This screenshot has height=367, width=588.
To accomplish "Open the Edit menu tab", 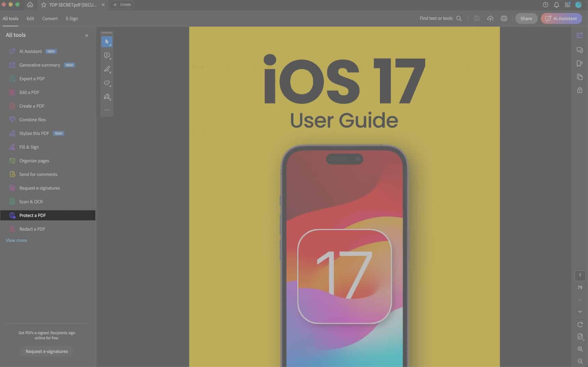I will point(30,18).
